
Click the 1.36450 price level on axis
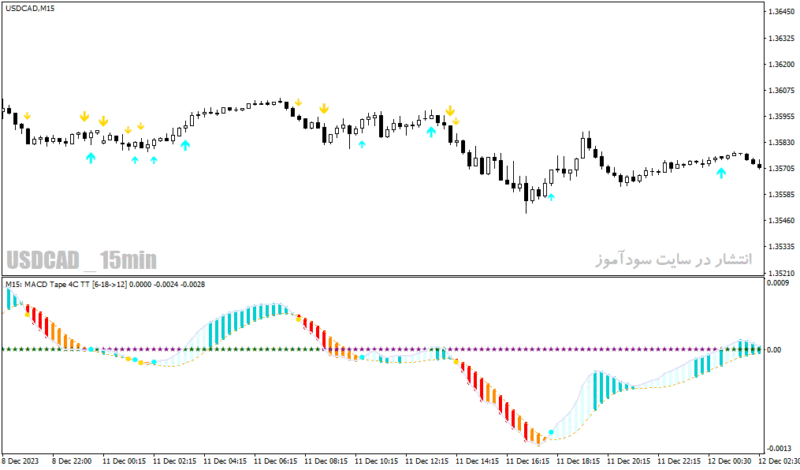(x=781, y=12)
